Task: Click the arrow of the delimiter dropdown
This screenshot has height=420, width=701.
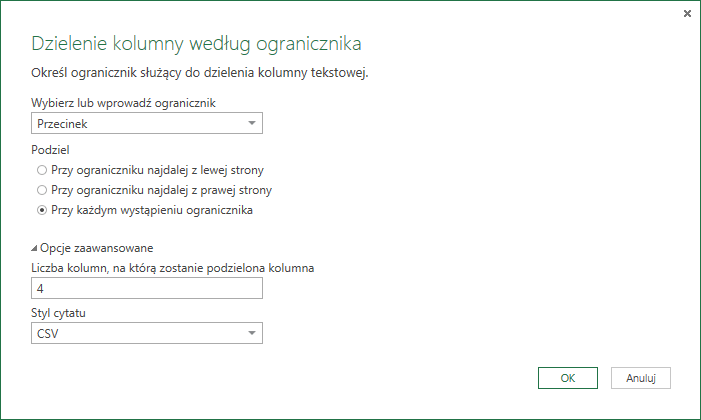Action: (x=252, y=124)
